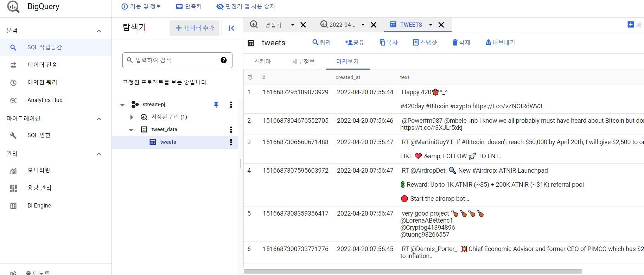Click 편집기 탭 사용 중지 link

click(246, 6)
